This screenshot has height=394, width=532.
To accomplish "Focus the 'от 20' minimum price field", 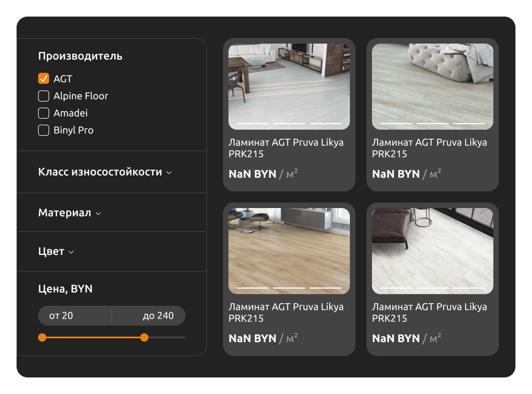I will click(x=75, y=316).
